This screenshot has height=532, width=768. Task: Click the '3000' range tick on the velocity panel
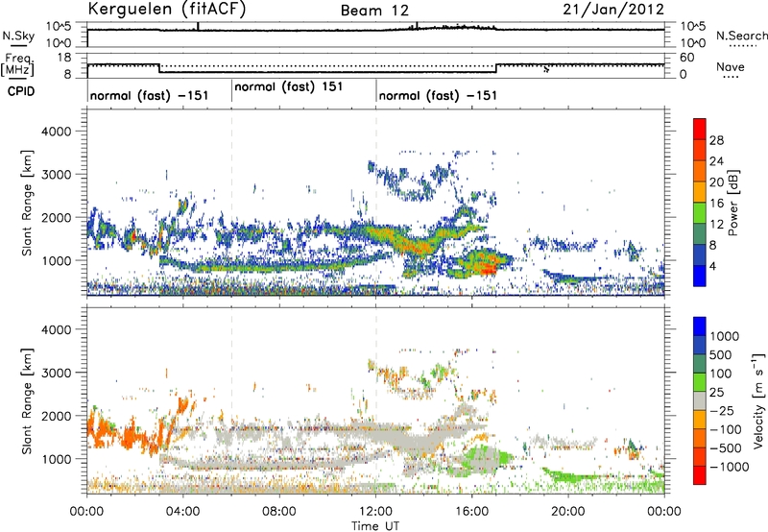57,373
